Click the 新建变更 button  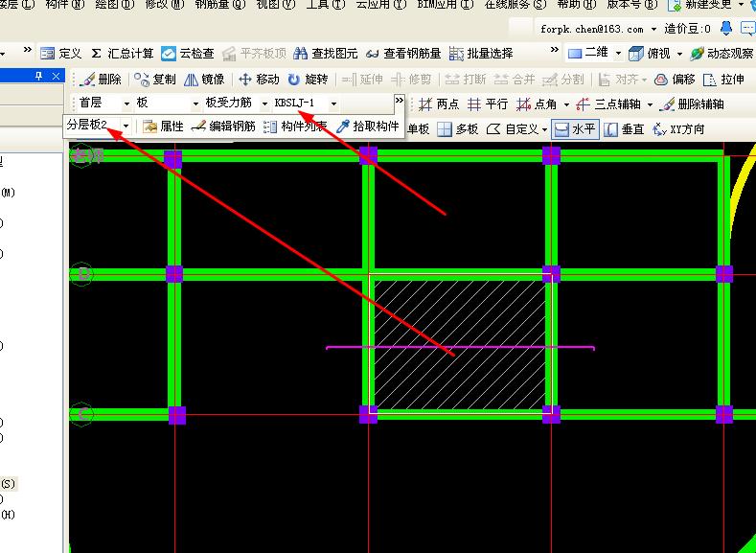pos(701,5)
